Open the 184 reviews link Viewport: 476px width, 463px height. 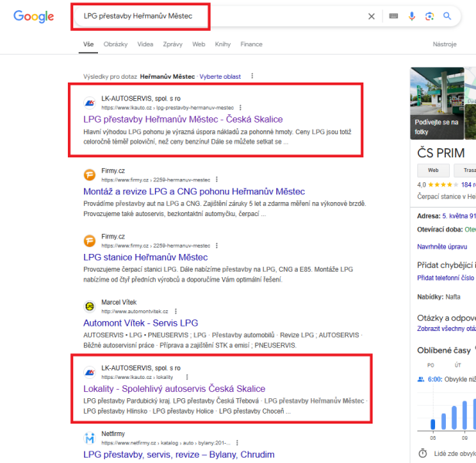click(x=468, y=184)
